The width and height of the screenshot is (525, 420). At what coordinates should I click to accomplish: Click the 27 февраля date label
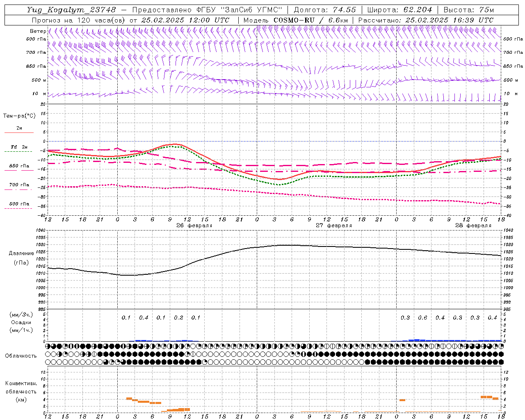333,226
